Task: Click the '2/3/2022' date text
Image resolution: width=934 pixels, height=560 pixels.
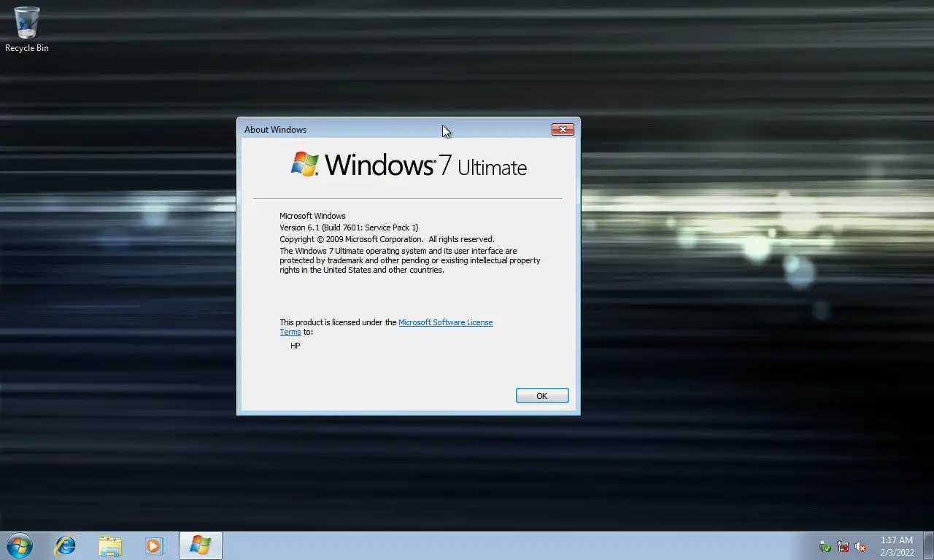Action: coord(897,553)
